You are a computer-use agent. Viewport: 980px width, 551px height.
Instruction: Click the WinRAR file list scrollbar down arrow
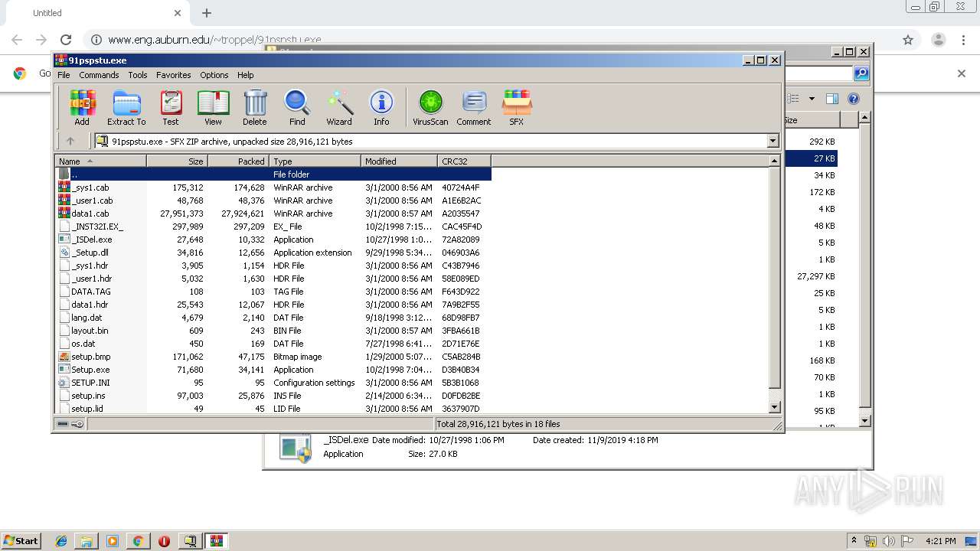774,407
